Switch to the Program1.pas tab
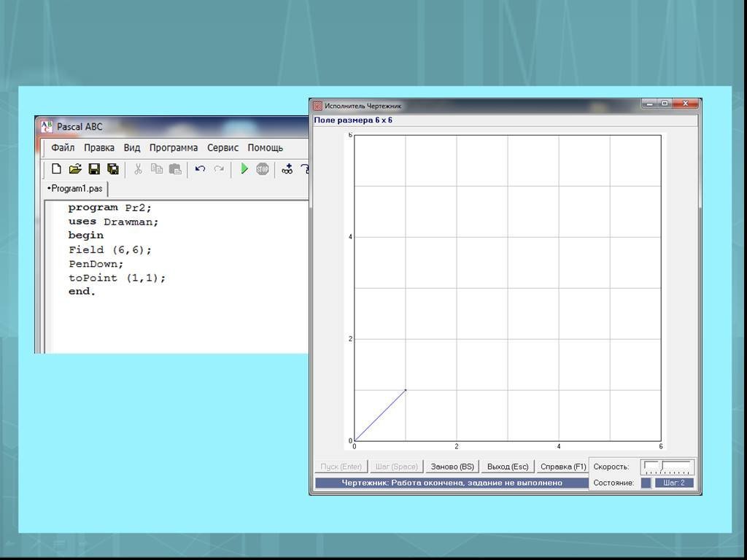The width and height of the screenshot is (747, 560). coord(76,189)
